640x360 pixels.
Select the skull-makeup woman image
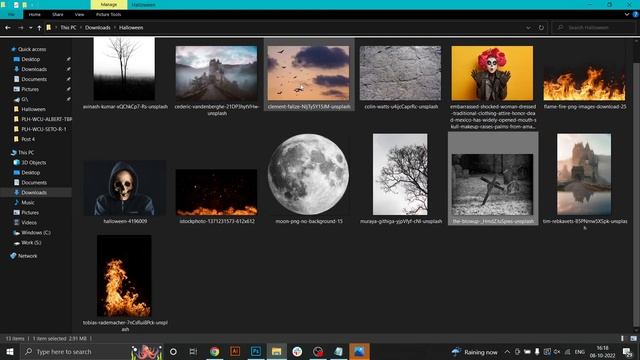492,73
